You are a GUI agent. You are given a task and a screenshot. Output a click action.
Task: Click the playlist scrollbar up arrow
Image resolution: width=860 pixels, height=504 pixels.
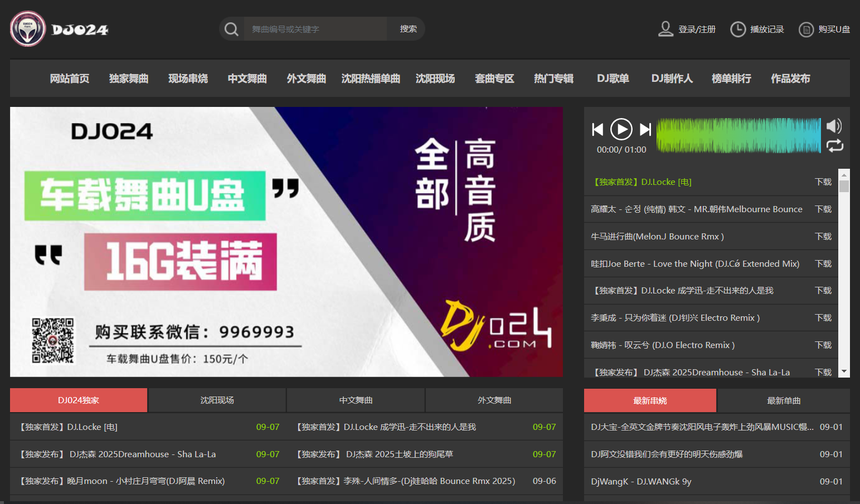pos(844,174)
